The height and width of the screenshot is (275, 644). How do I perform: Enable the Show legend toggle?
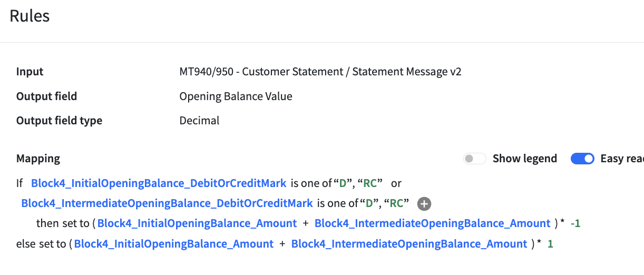(474, 159)
